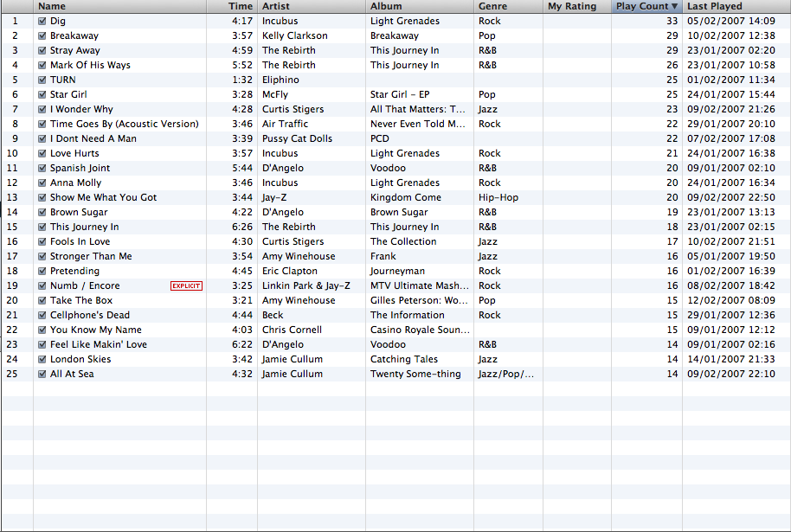Sort by the Genre column header
Viewport: 791px width, 532px height.
[509, 6]
